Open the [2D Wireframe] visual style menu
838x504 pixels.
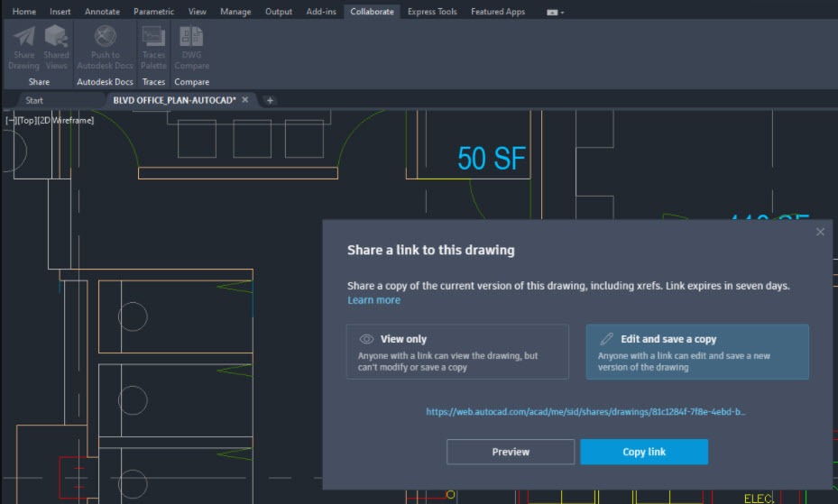65,120
